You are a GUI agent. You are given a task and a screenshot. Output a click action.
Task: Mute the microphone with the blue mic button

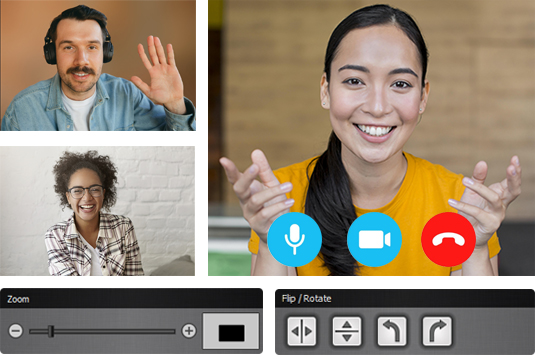pyautogui.click(x=294, y=240)
